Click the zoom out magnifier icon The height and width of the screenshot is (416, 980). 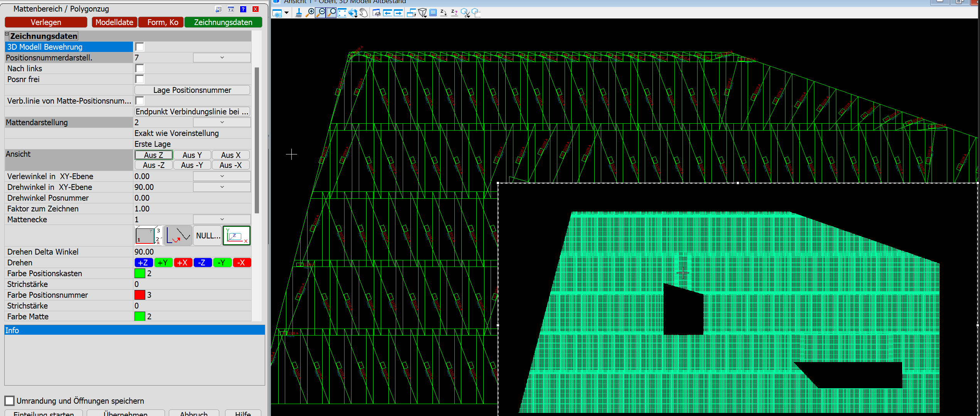320,13
